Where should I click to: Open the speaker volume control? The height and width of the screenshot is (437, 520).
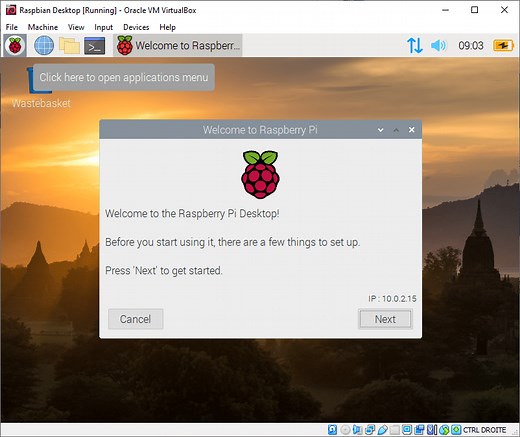(x=438, y=45)
